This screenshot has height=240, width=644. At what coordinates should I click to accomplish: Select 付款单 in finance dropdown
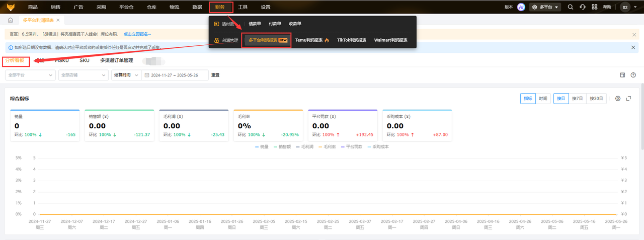[275, 24]
